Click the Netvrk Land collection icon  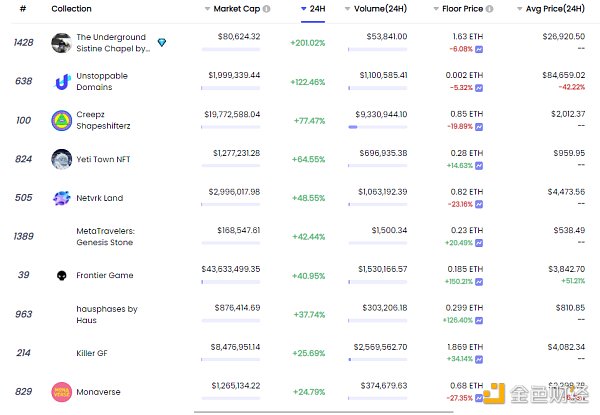(61, 198)
